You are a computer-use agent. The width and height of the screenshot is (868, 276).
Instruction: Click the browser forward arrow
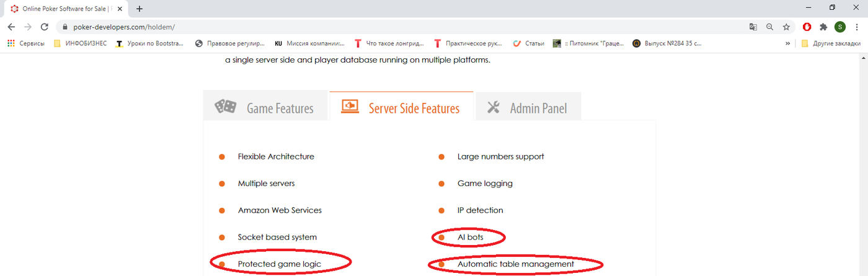point(28,27)
